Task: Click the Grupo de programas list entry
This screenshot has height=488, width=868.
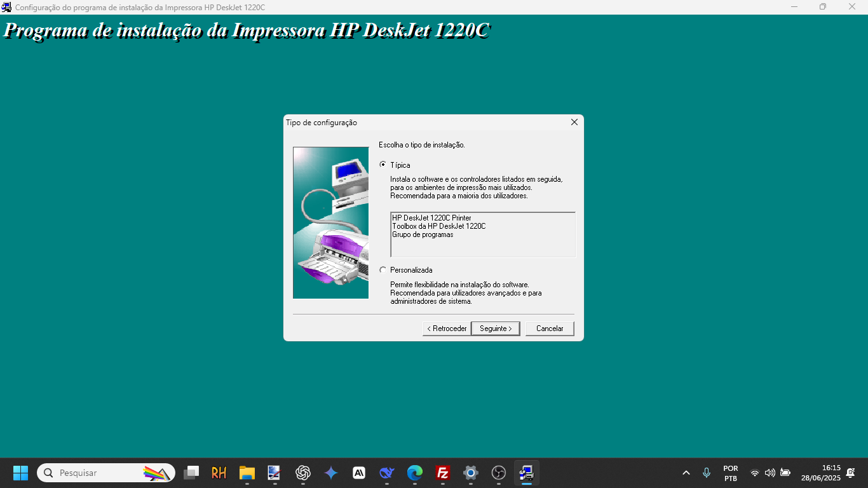Action: tap(423, 234)
